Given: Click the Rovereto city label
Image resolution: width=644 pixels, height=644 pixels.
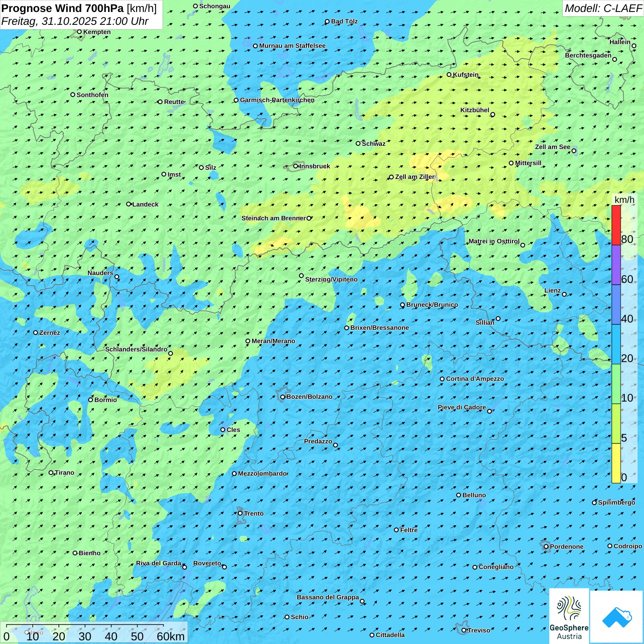Looking at the screenshot, I should click(207, 563).
